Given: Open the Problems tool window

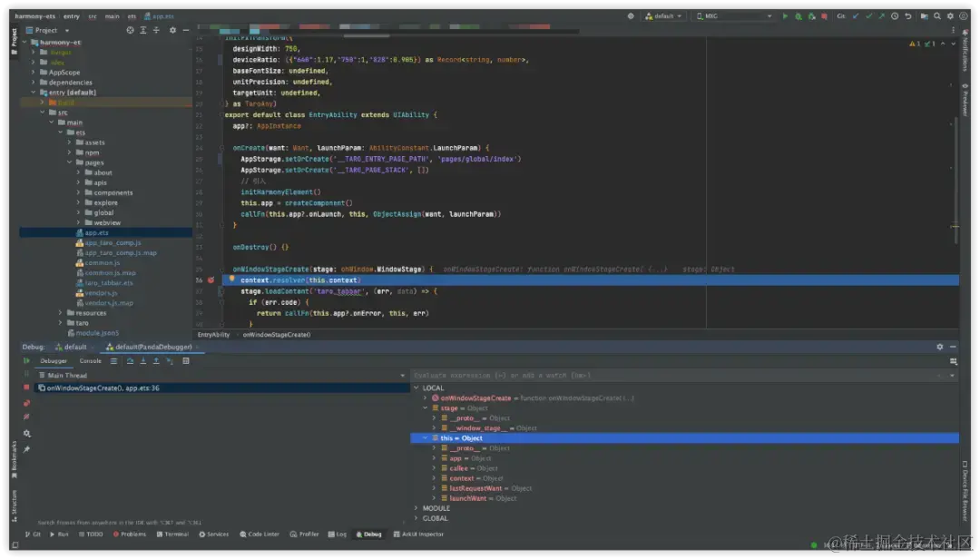Looking at the screenshot, I should tap(130, 534).
